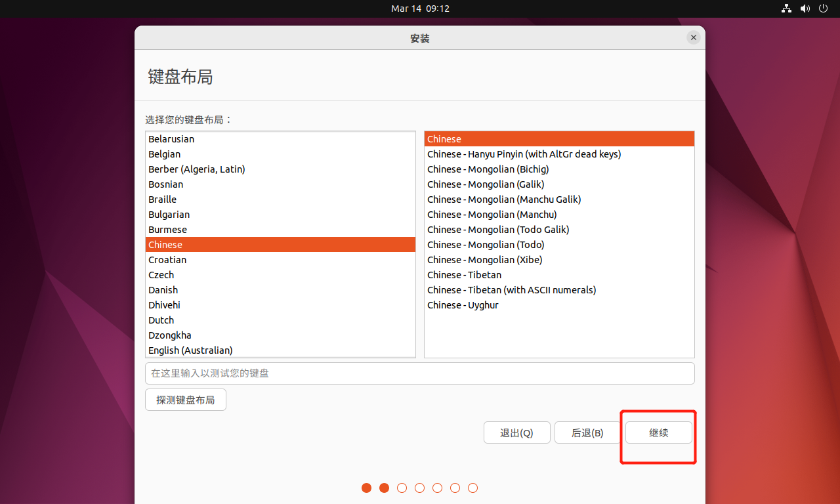Select Chinese - Mongolian (Manchu Galik) variant
The image size is (840, 504).
(559, 199)
